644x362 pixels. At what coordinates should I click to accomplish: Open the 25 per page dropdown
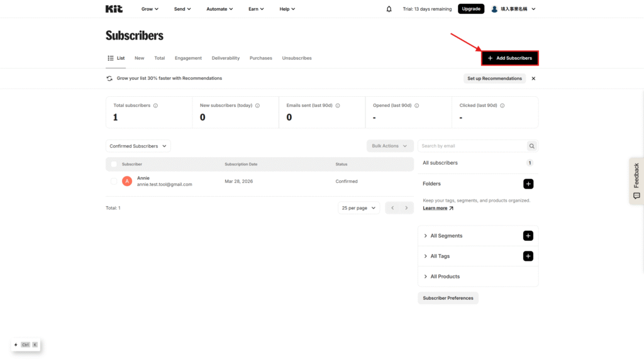click(358, 207)
